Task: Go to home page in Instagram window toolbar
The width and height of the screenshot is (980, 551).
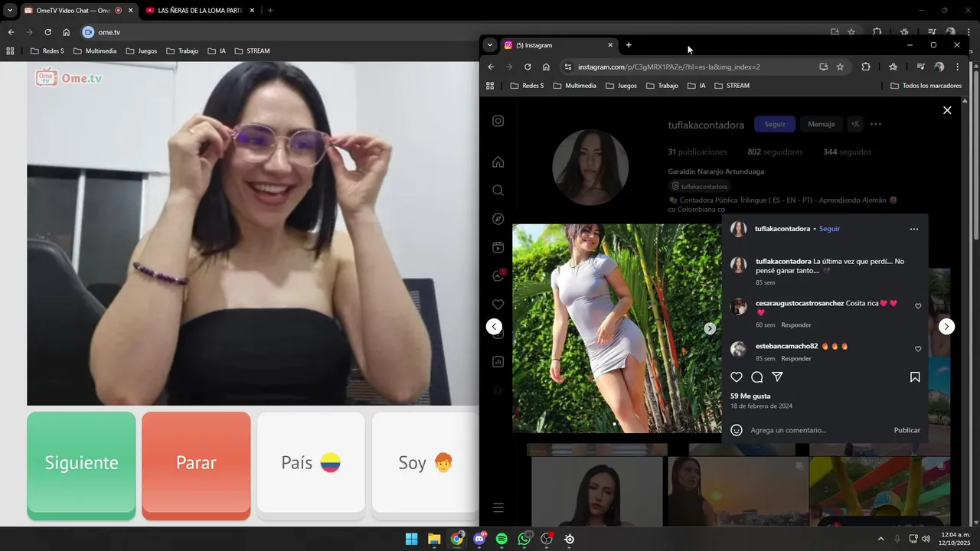Action: coord(546,67)
